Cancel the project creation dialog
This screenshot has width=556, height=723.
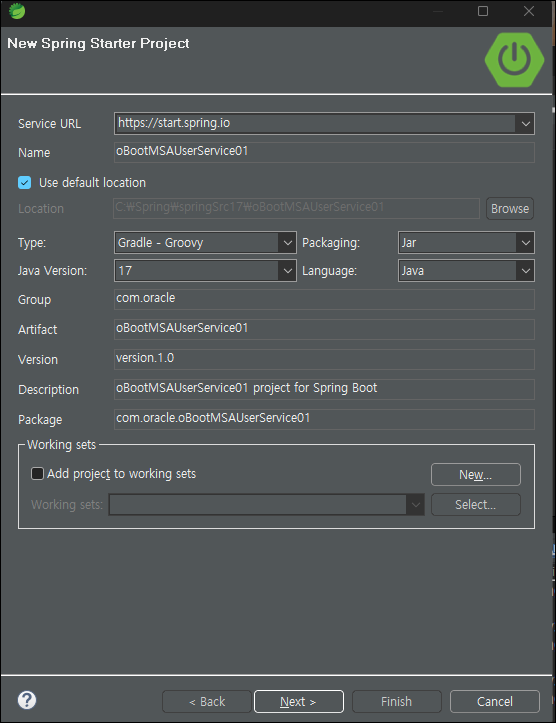point(495,701)
